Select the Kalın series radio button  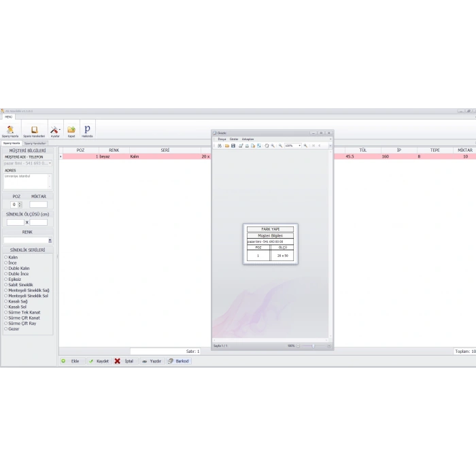coord(6,258)
